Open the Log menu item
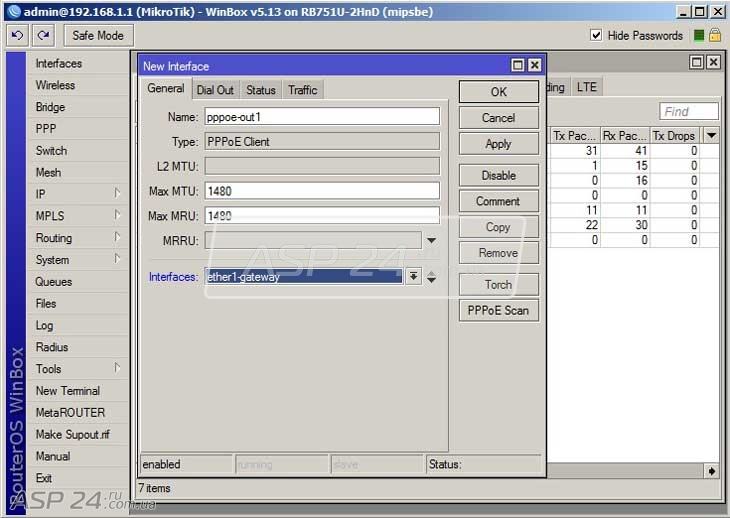The height and width of the screenshot is (518, 730). coord(44,326)
